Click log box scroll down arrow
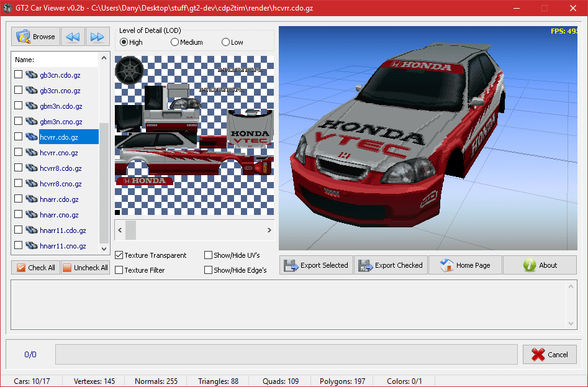The width and height of the screenshot is (588, 387). pos(571,324)
